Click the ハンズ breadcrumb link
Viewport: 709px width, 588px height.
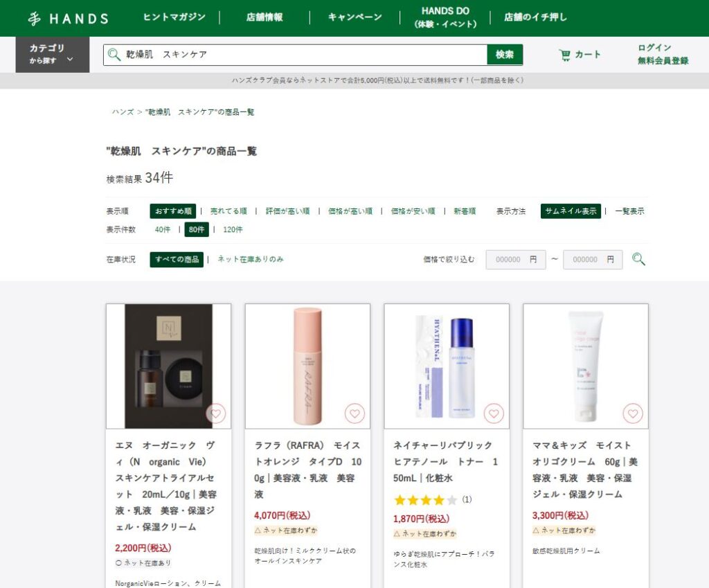tap(123, 112)
